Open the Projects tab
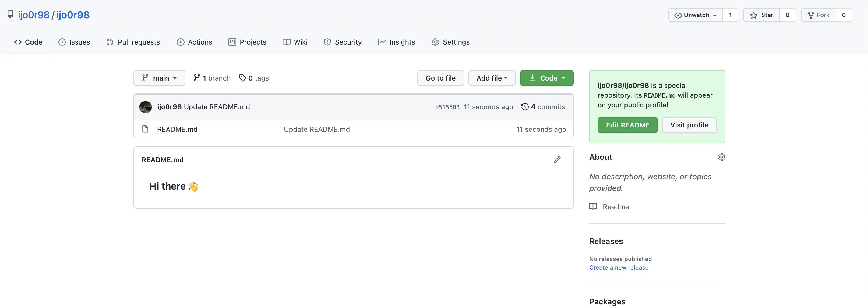 247,42
